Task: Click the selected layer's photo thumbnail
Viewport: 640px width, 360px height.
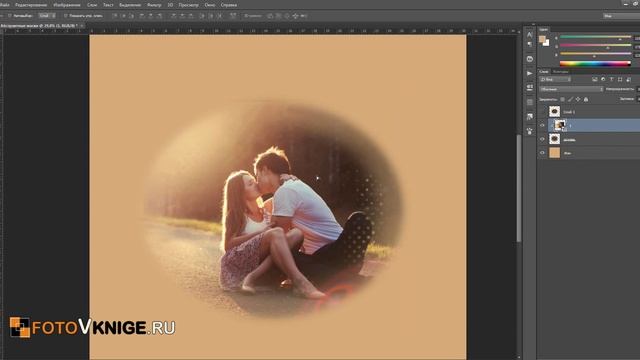Action: click(x=560, y=125)
